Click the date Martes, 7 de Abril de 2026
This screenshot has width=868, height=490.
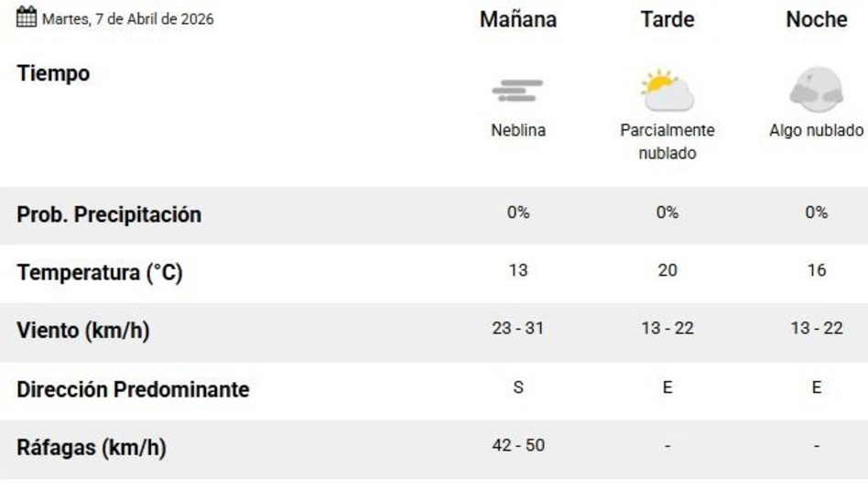tap(127, 18)
